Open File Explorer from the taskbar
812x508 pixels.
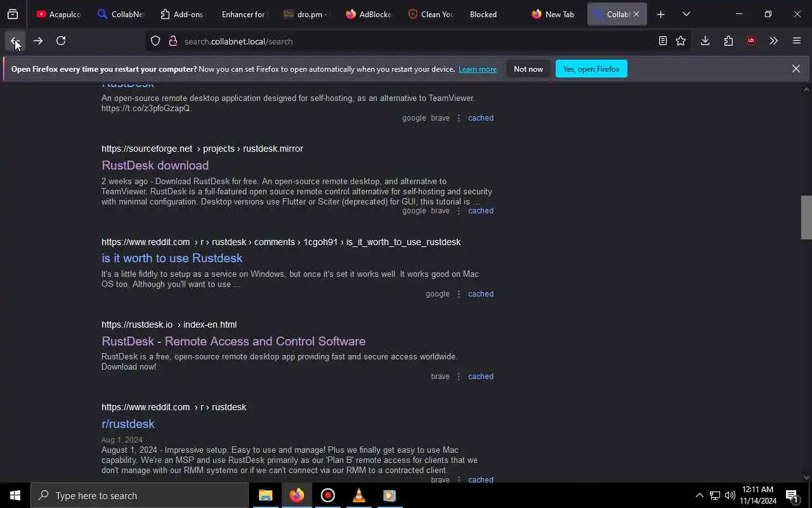(265, 495)
